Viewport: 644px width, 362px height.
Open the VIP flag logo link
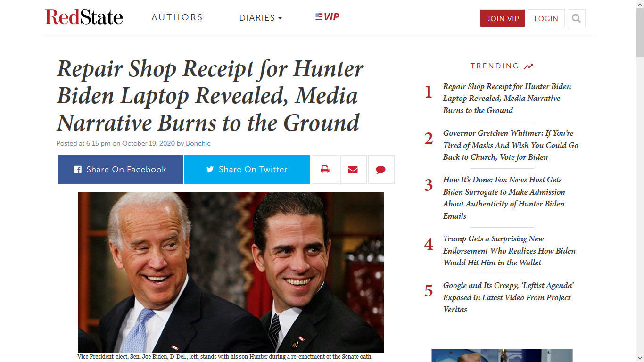coord(327,17)
